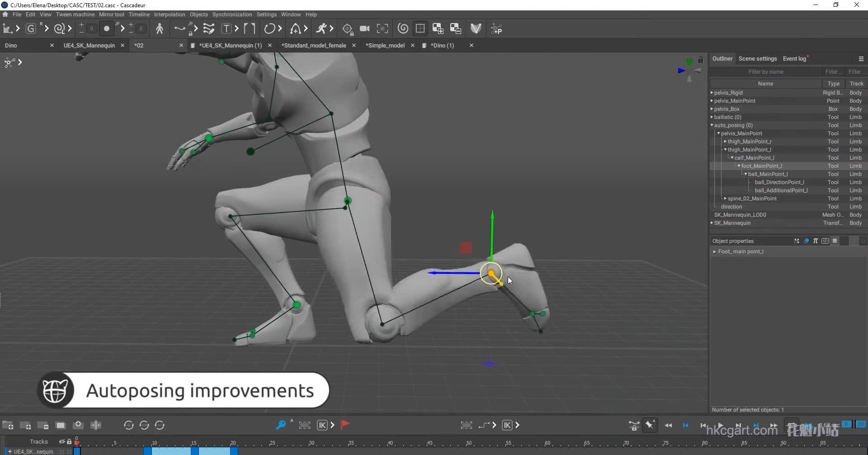Click the spiral swirl toolbar icon
Viewport: 868px width, 455px height.
403,29
